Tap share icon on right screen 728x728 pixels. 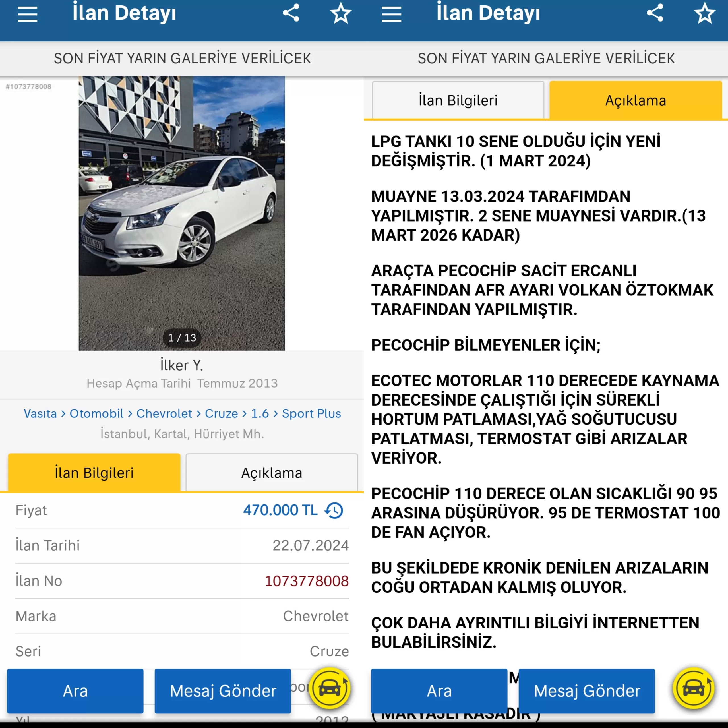[655, 13]
